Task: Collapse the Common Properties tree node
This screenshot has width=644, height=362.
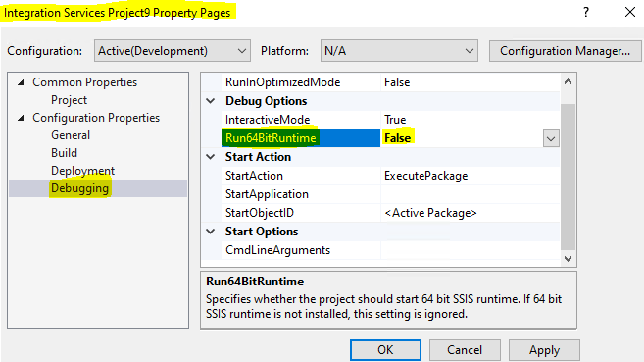Action: 21,83
